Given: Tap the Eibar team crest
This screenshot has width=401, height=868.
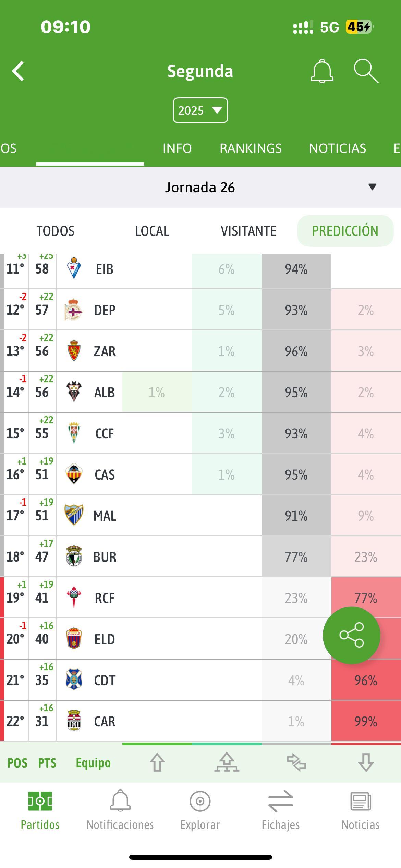Looking at the screenshot, I should coord(74,268).
